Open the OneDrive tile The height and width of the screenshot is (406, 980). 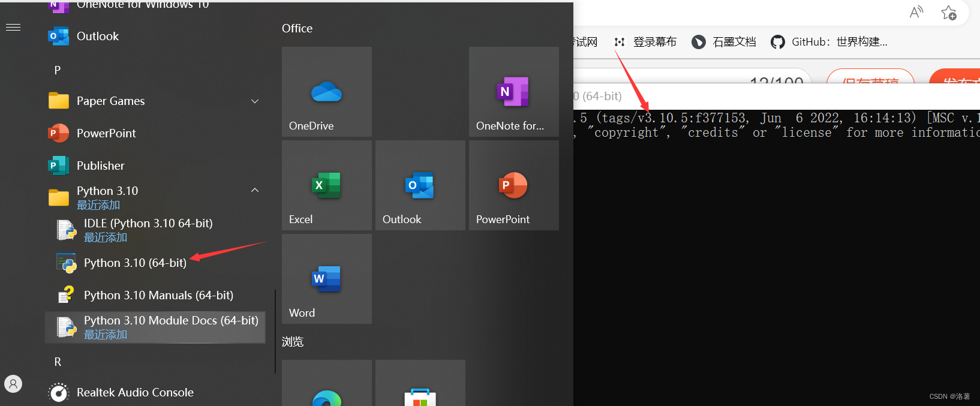coord(327,92)
